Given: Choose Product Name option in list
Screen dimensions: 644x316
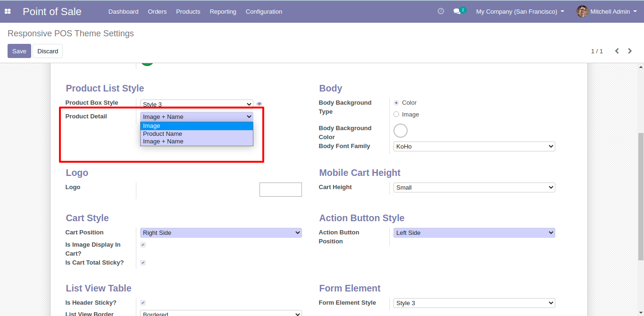Looking at the screenshot, I should (x=197, y=134).
